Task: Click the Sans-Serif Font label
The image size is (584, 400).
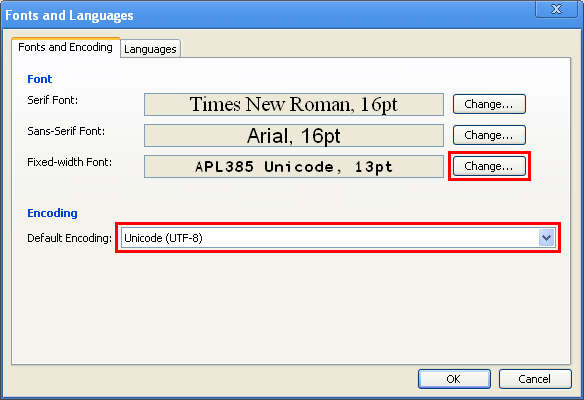Action: click(66, 131)
